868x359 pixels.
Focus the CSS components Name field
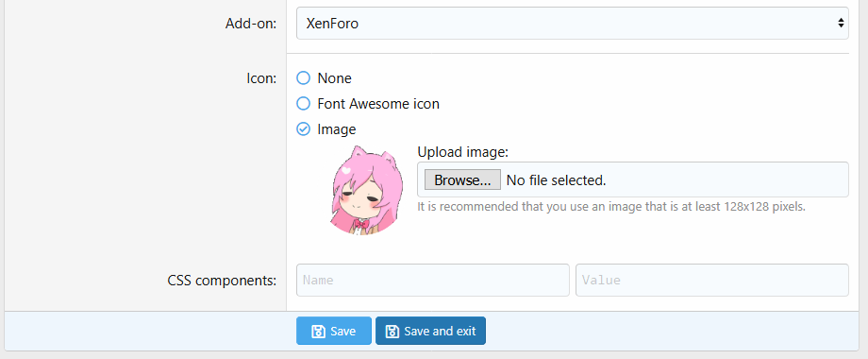coord(433,281)
